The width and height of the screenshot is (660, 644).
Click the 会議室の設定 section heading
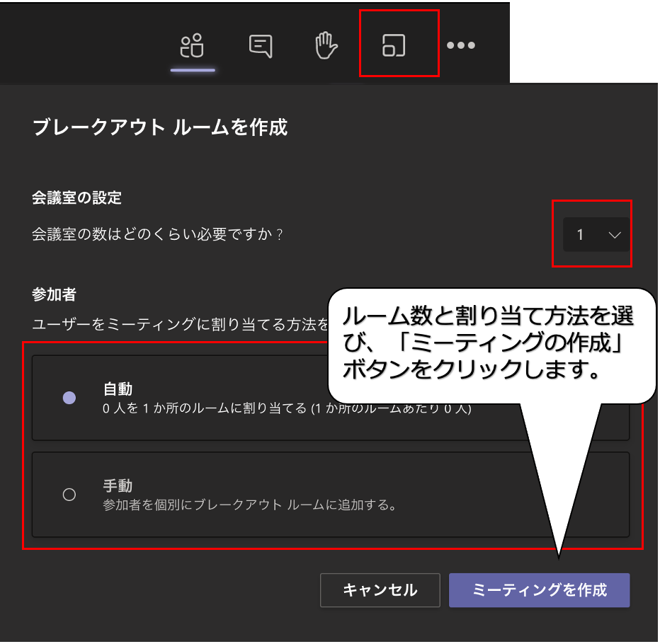pyautogui.click(x=76, y=198)
